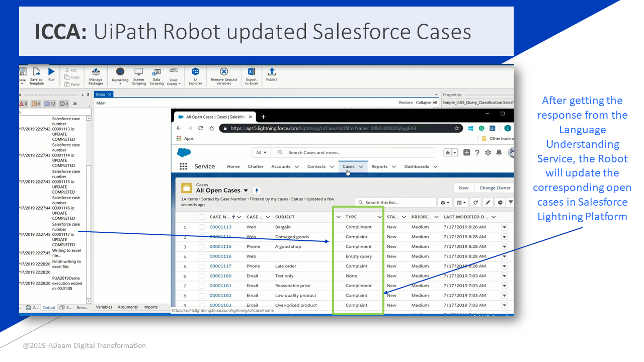Refresh the cases list
Screen dimensions: 644x362
pyautogui.click(x=475, y=202)
